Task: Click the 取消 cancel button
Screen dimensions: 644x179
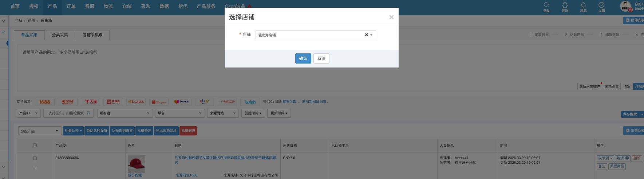Action: pyautogui.click(x=321, y=58)
